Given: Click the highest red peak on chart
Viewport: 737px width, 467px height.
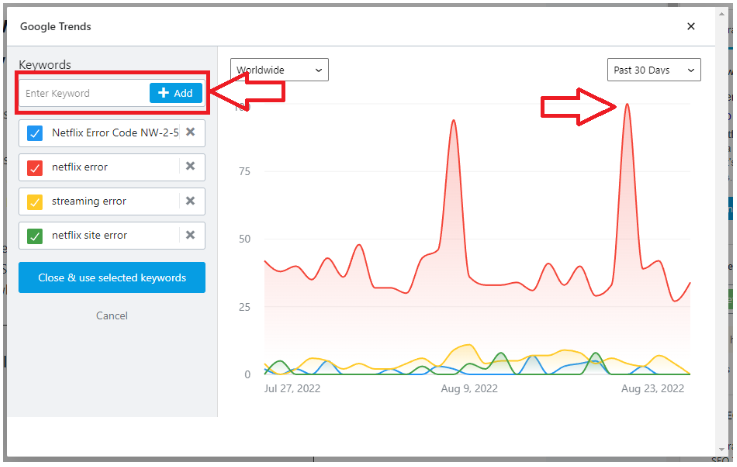Looking at the screenshot, I should (x=627, y=104).
